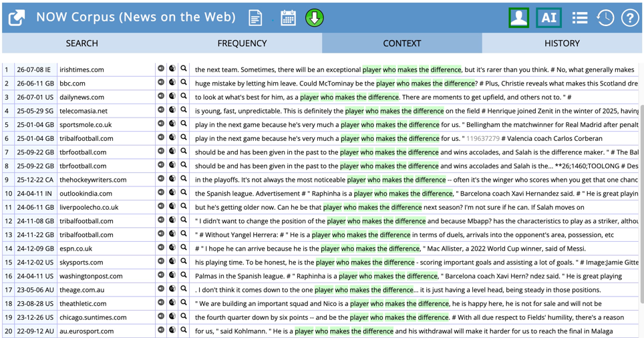Play audio for row 1 irishtimes.com
This screenshot has height=338, width=644.
pyautogui.click(x=161, y=69)
